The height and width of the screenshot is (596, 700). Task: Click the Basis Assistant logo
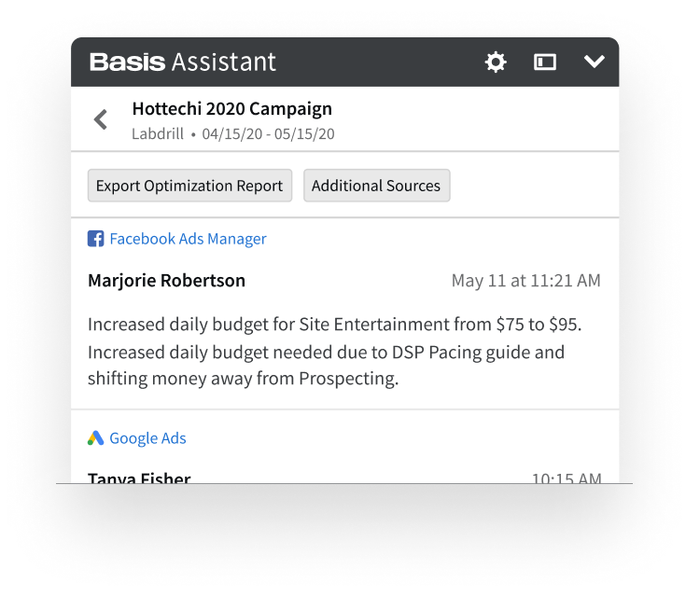click(x=183, y=62)
